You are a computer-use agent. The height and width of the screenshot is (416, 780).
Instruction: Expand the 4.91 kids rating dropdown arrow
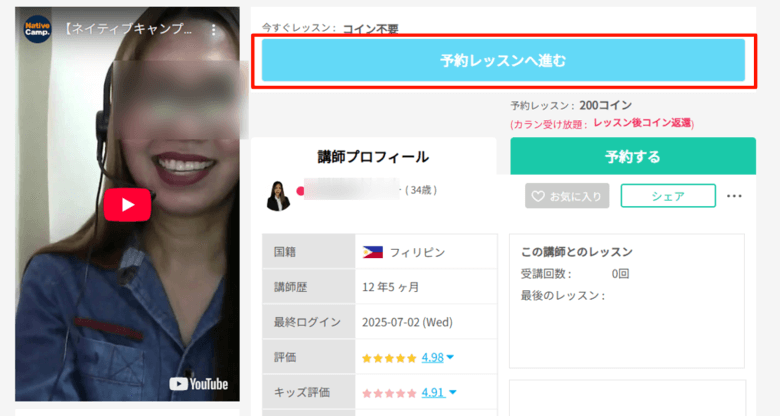tap(452, 392)
